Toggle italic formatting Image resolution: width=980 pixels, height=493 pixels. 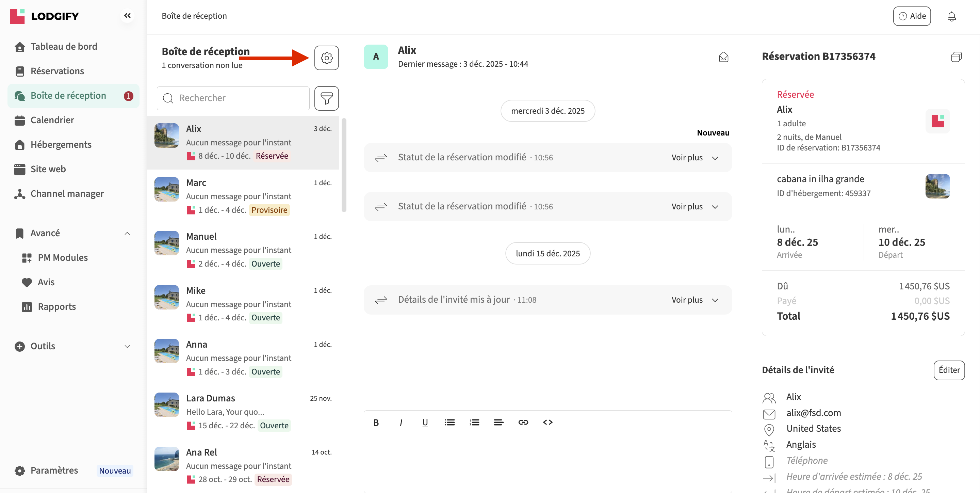click(x=401, y=422)
